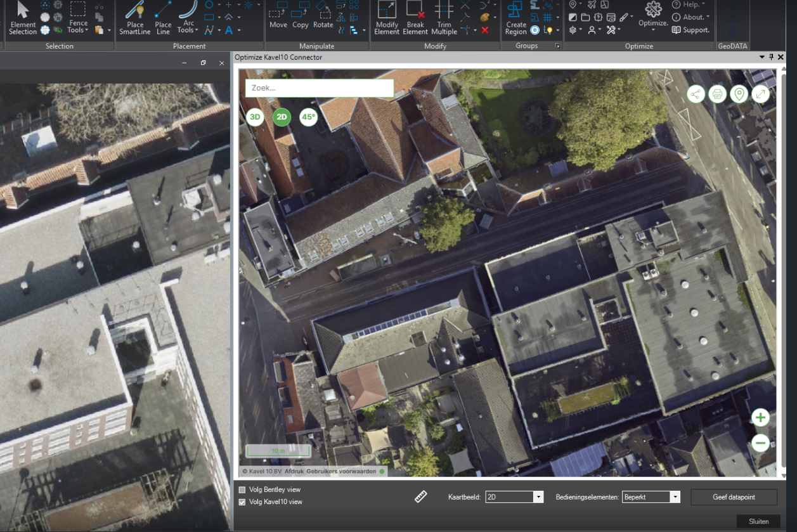Click the ruler measure icon
The image size is (797, 532).
click(x=421, y=497)
